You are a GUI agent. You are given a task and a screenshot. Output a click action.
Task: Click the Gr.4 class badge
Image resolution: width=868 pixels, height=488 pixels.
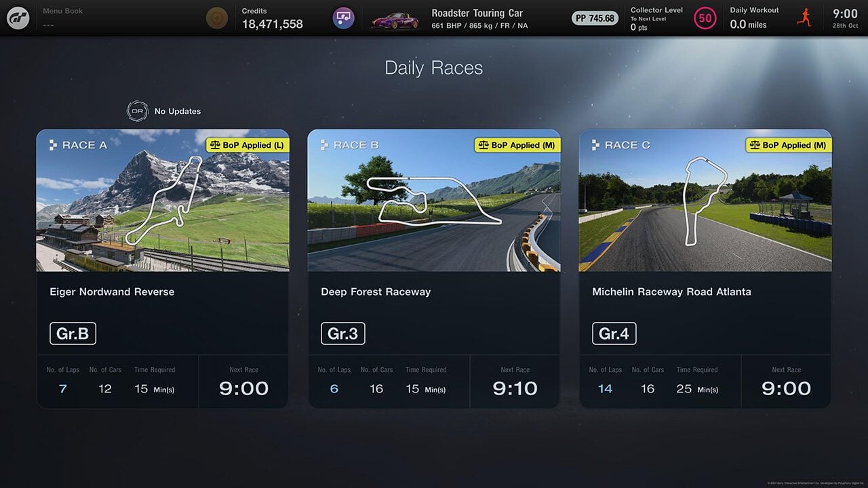point(614,333)
